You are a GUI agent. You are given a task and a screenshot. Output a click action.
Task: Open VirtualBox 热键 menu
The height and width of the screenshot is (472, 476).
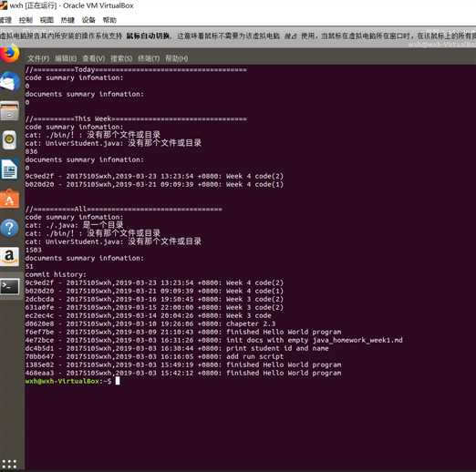click(x=67, y=20)
